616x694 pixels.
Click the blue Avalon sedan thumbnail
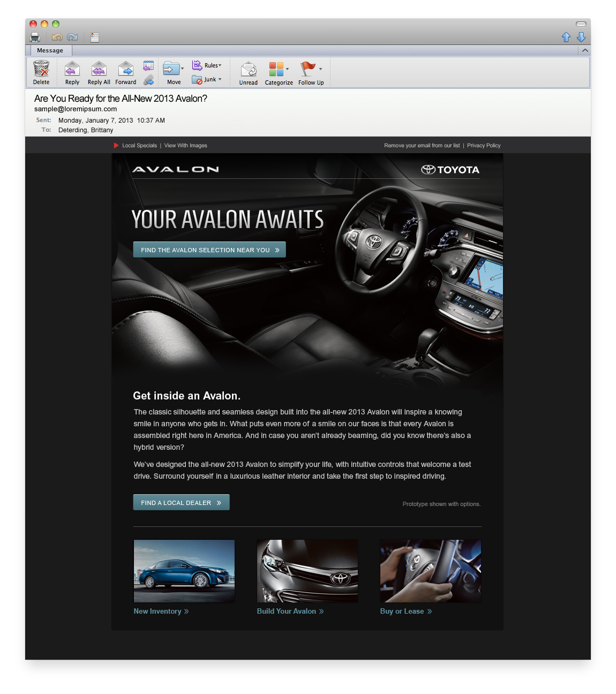click(x=184, y=571)
